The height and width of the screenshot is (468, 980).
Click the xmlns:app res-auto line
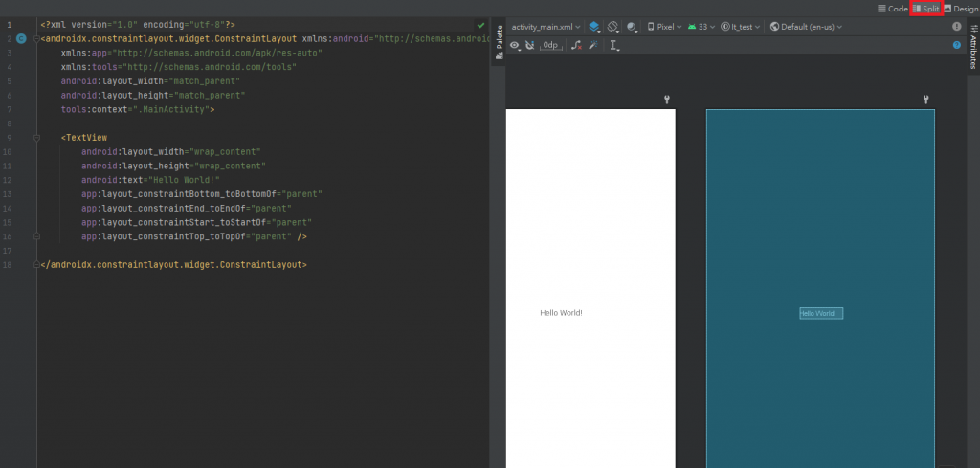pyautogui.click(x=191, y=53)
